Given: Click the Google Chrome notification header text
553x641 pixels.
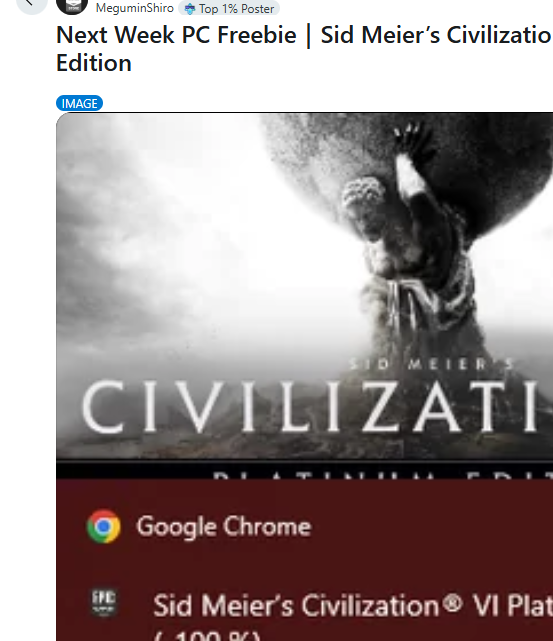Looking at the screenshot, I should coord(224,526).
